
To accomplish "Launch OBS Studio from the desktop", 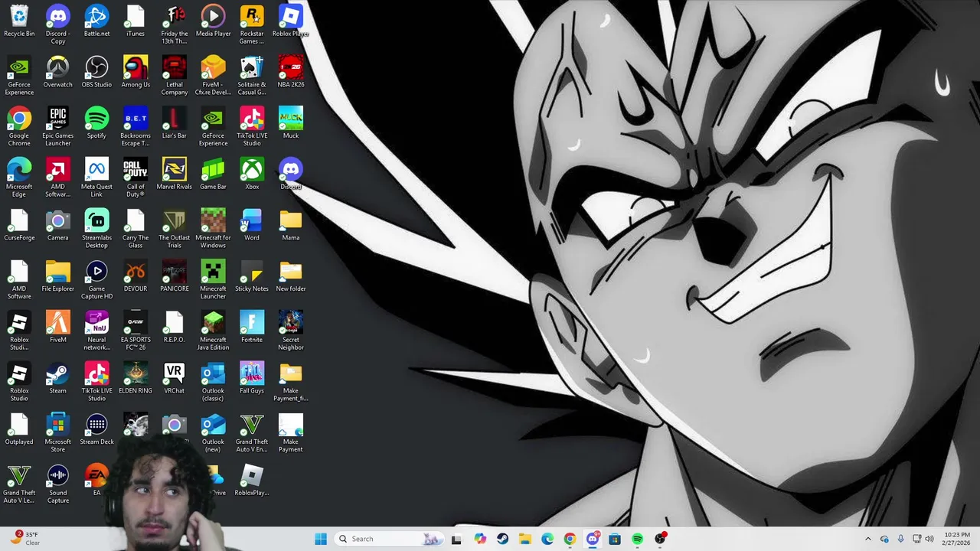I will pos(96,73).
